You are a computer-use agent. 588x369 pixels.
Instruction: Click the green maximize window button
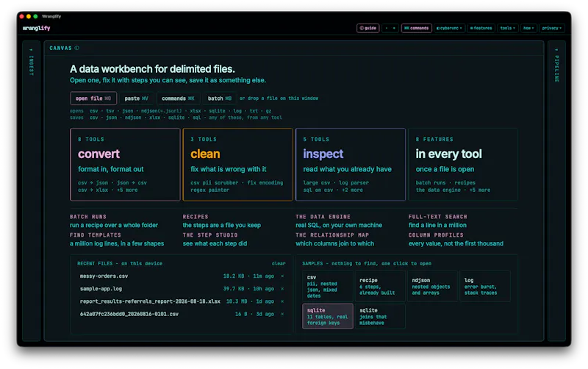35,16
